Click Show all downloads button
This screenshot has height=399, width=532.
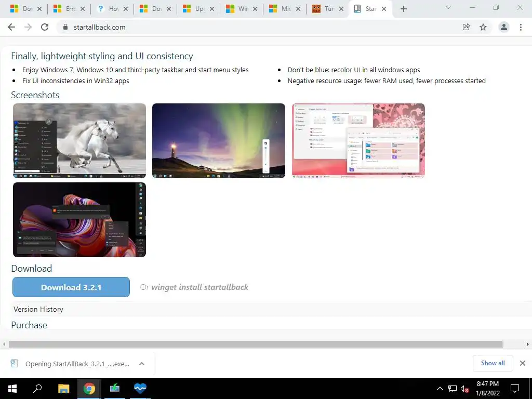coord(493,363)
